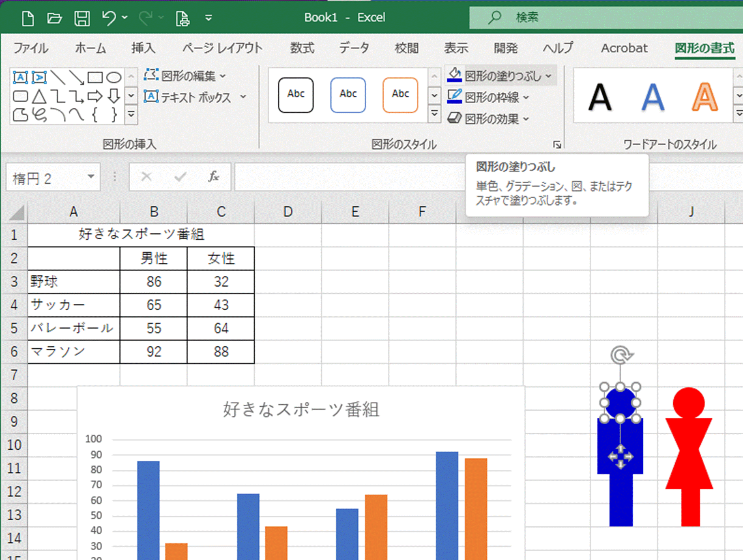Screen dimensions: 743x560
Task: Click 図形の枠線 outline pen icon
Action: point(455,97)
